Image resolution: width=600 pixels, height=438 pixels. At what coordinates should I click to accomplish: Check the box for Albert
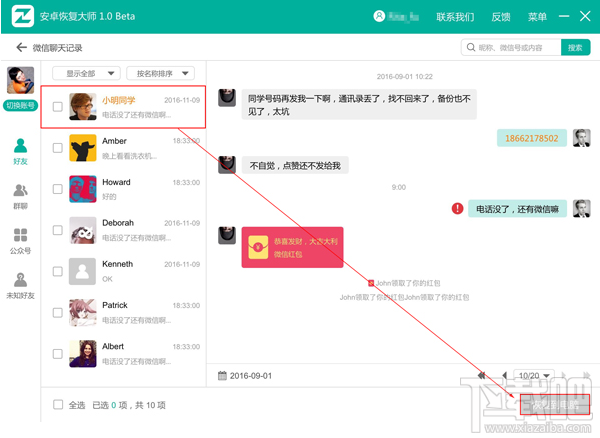[58, 354]
